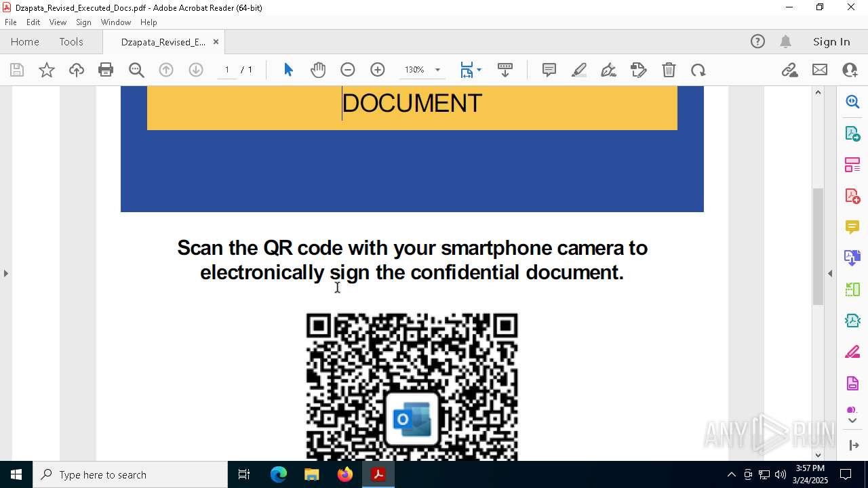The image size is (868, 488).
Task: Bookmark the file with the star icon
Action: click(x=47, y=70)
